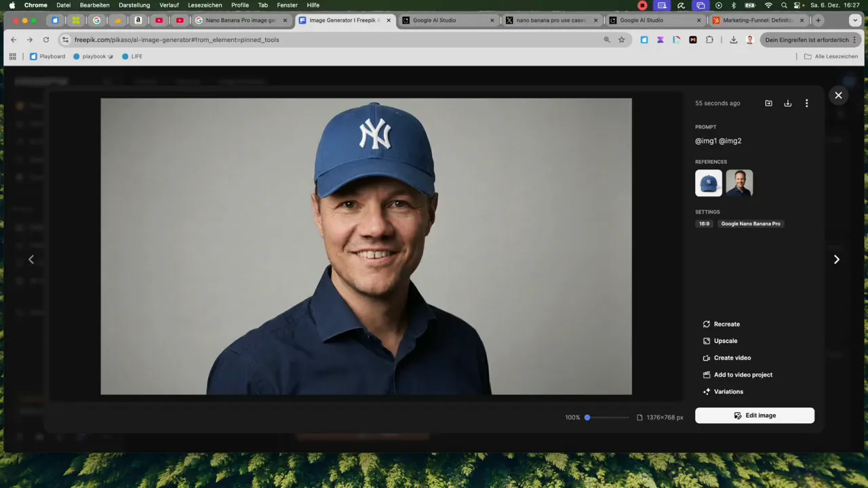Adjust the 100% zoom slider
This screenshot has width=868, height=488.
tap(587, 417)
